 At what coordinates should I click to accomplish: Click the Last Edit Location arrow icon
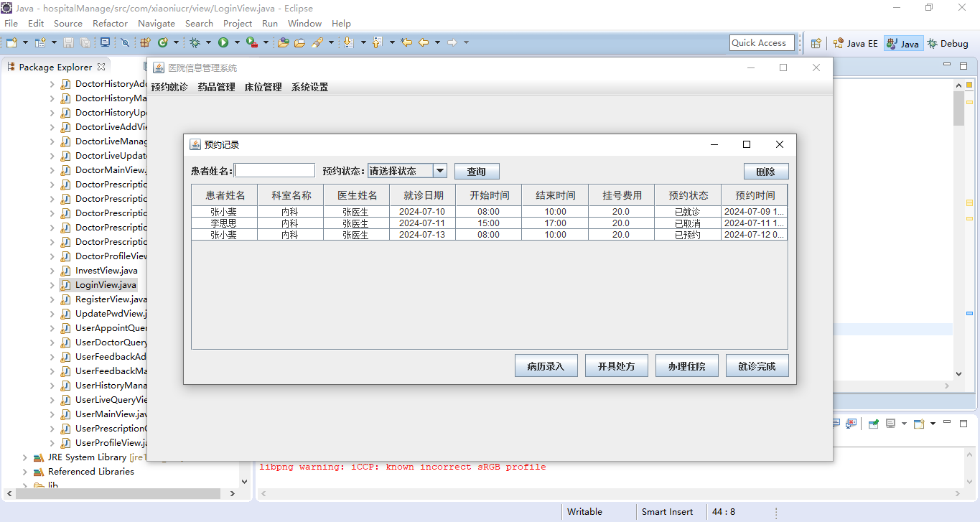406,42
